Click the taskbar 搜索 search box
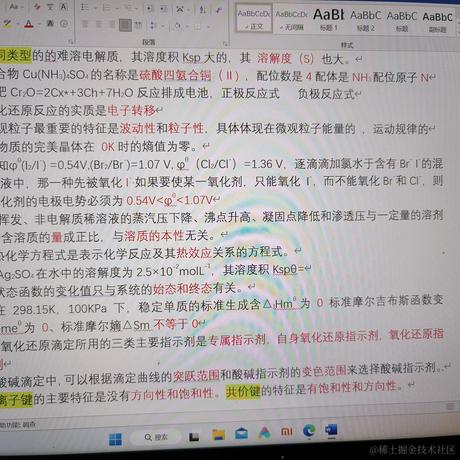The width and height of the screenshot is (460, 460). point(156,437)
